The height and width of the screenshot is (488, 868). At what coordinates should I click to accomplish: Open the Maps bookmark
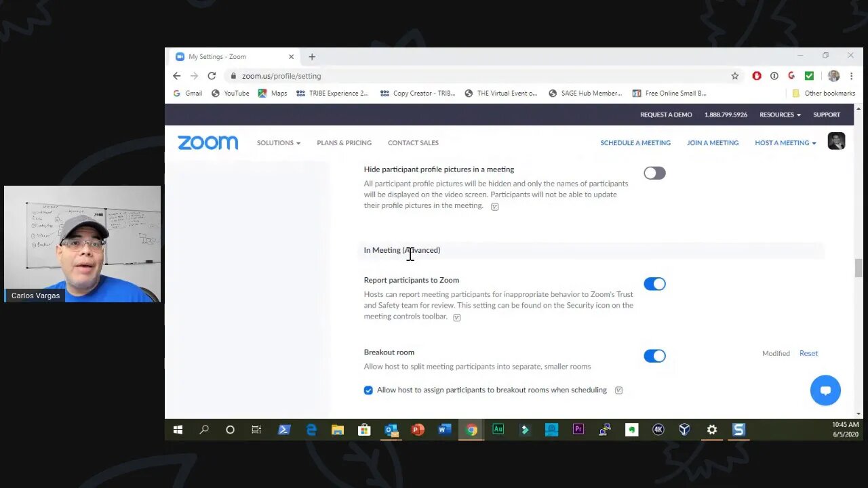click(x=273, y=94)
